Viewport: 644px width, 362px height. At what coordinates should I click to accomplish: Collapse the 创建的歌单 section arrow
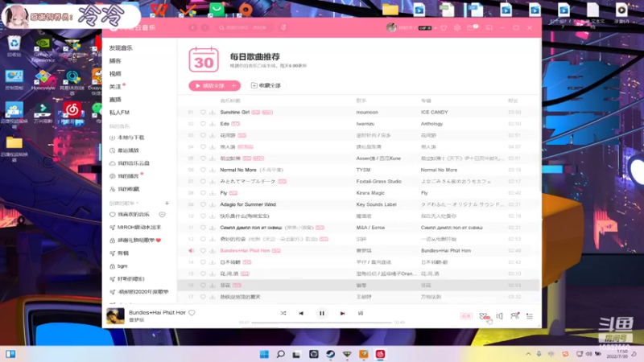[137, 204]
